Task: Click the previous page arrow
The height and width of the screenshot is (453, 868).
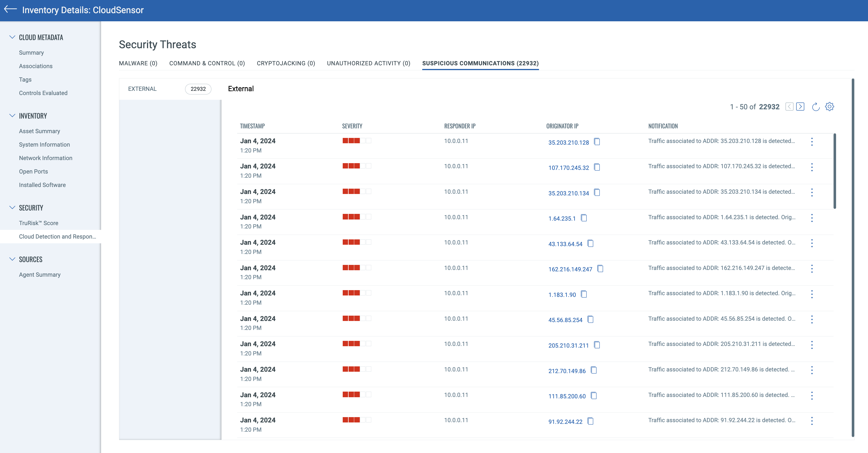Action: click(789, 106)
